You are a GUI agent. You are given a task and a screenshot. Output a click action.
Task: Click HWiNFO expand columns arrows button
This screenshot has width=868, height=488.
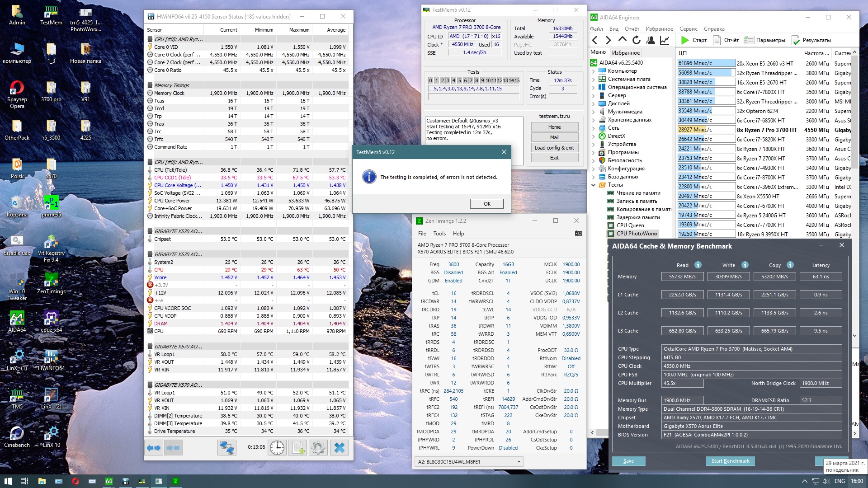[x=154, y=448]
